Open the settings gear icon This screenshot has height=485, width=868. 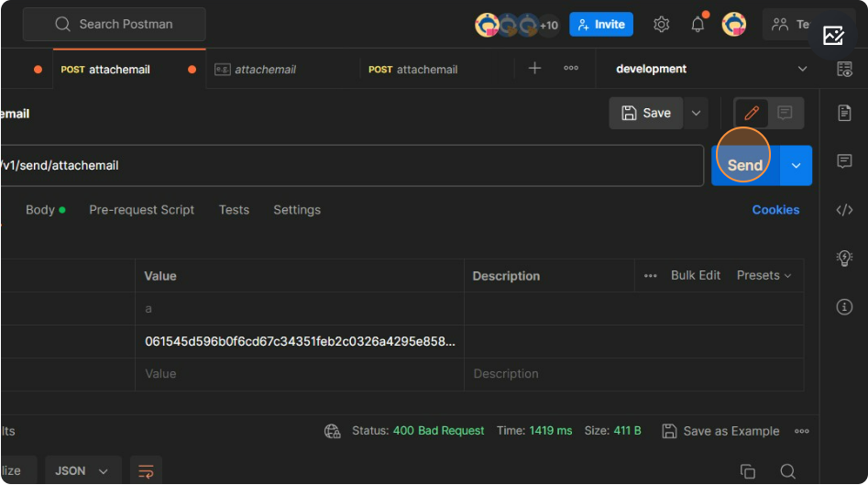[661, 25]
